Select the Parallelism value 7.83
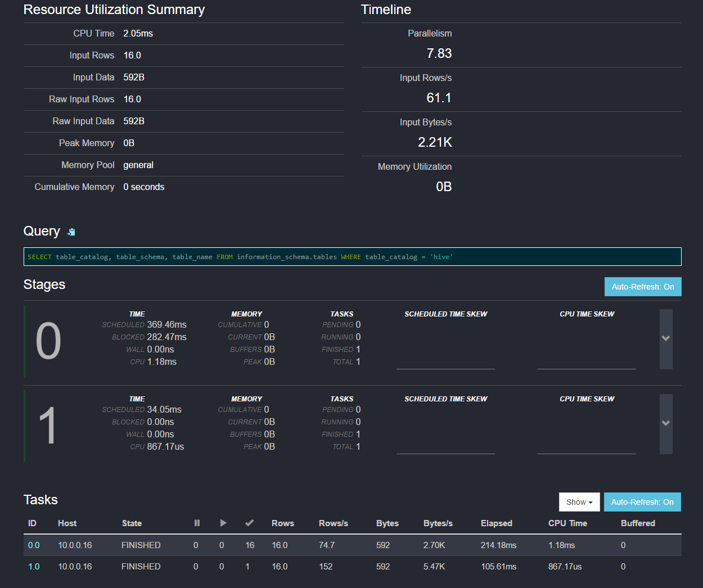 439,53
